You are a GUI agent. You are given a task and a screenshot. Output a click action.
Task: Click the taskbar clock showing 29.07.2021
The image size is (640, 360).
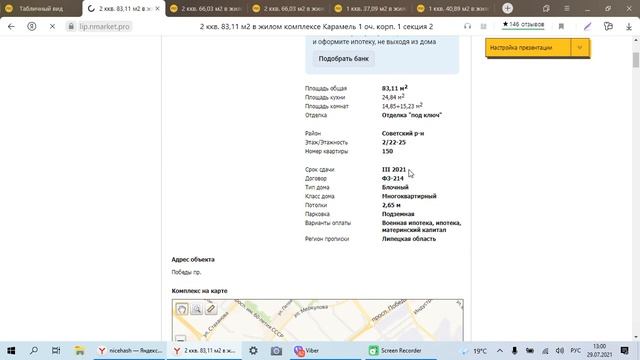pos(600,351)
